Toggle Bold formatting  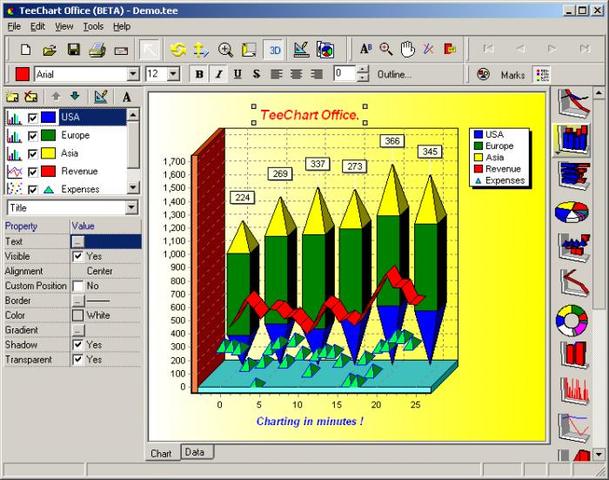click(199, 74)
